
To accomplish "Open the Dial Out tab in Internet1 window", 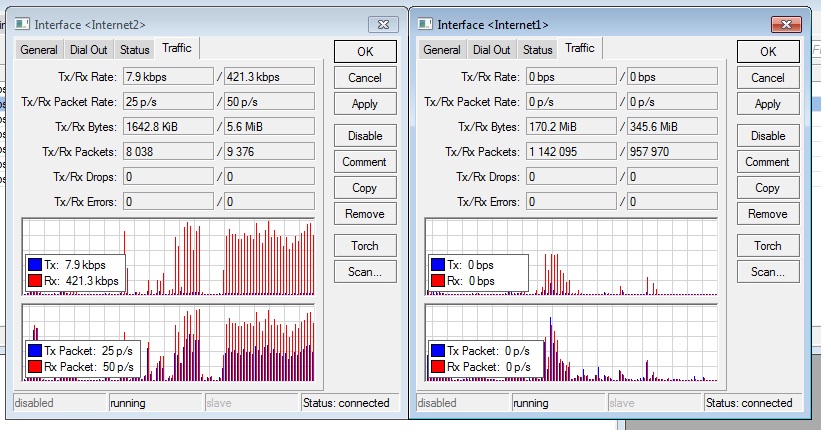I will pyautogui.click(x=491, y=50).
